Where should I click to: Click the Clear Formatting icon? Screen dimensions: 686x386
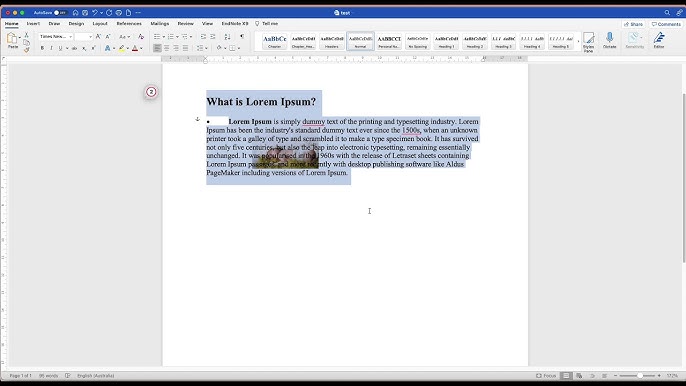pyautogui.click(x=141, y=37)
